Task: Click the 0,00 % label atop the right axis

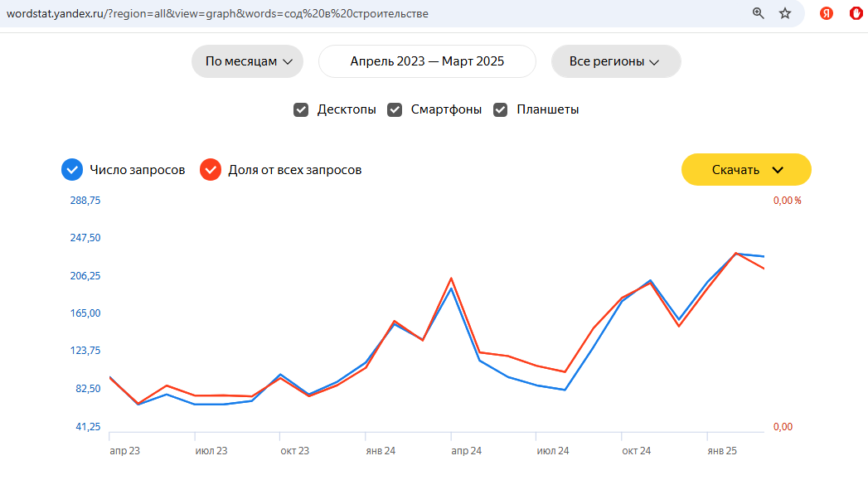Action: 787,201
